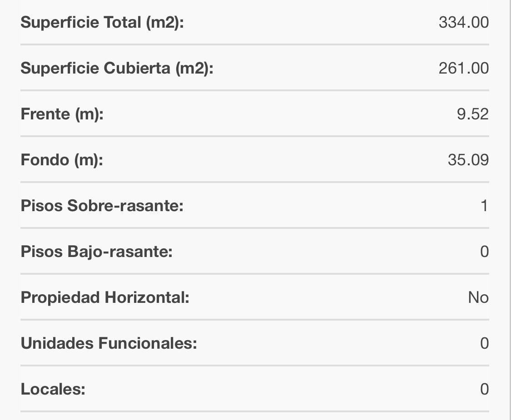Image resolution: width=511 pixels, height=420 pixels.
Task: Click the divider line below Locales row
Action: click(x=254, y=411)
